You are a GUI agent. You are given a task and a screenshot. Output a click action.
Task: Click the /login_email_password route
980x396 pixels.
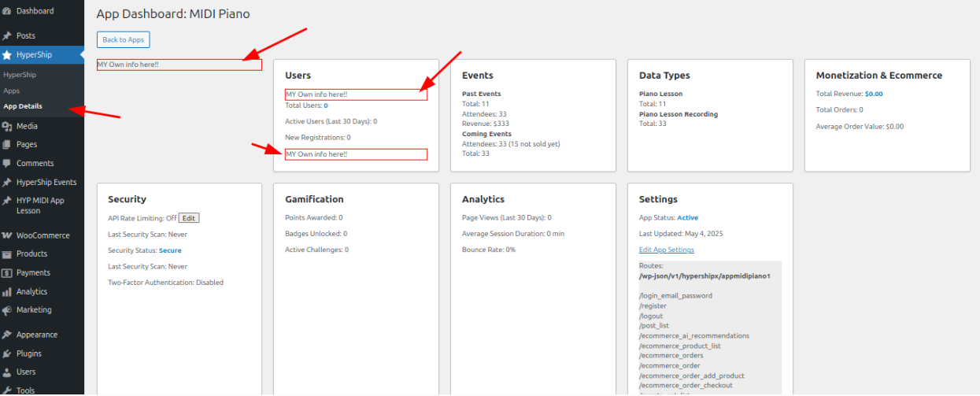[675, 296]
